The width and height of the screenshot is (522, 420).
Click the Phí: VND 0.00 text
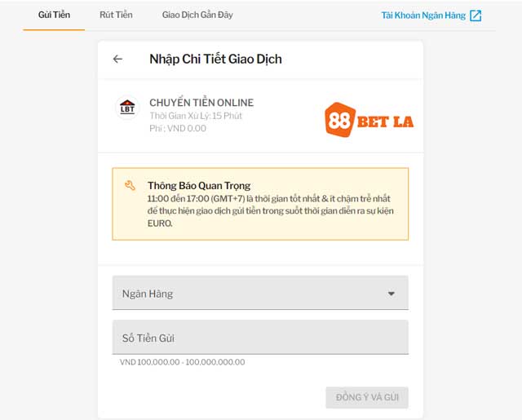tap(178, 128)
